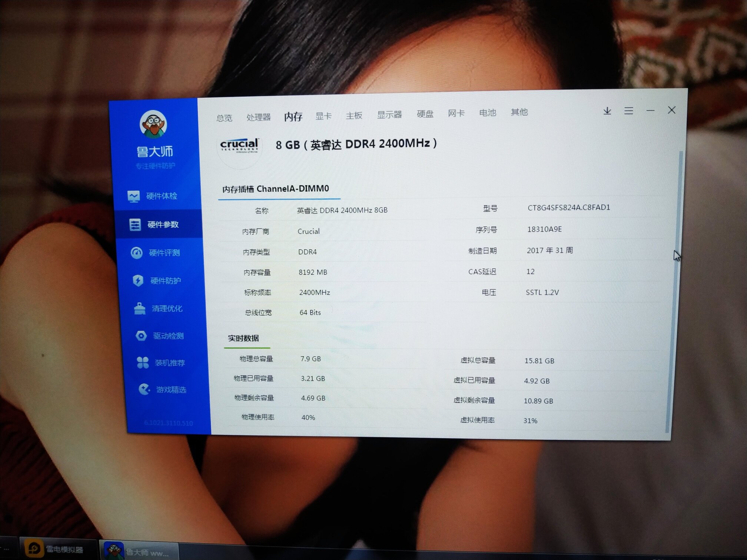The width and height of the screenshot is (747, 560).
Task: Open the 显卡 tab
Action: [x=323, y=116]
